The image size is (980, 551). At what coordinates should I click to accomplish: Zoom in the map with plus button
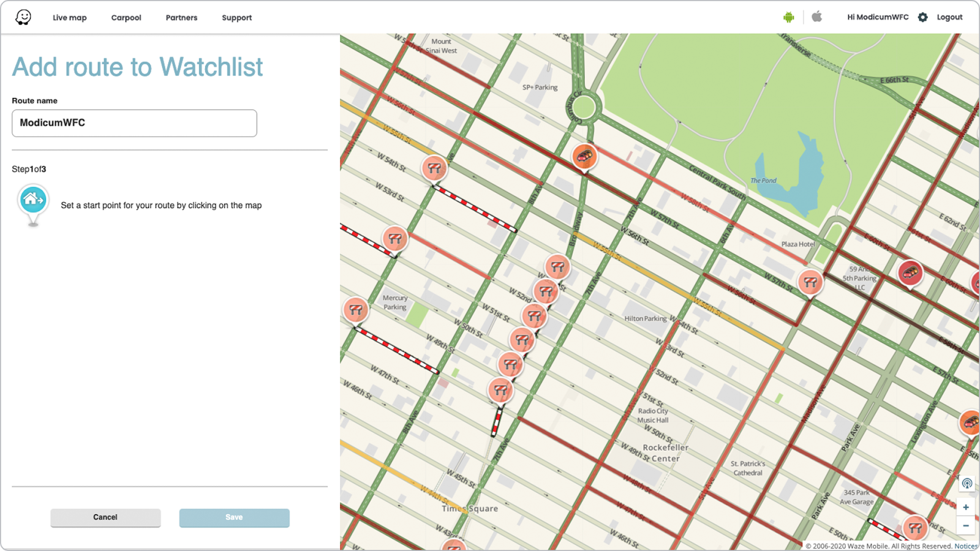pos(966,507)
